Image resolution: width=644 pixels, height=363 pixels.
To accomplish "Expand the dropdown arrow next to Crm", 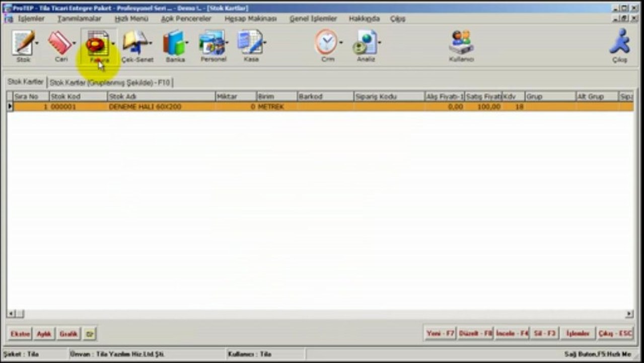I will coord(341,43).
